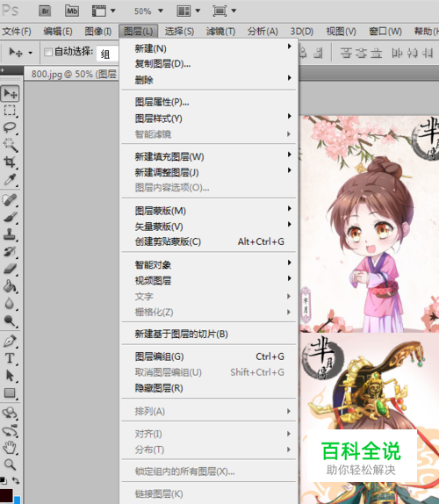Screen dimensions: 439x504
Task: Swap foreground and background colors
Action: coord(16,481)
